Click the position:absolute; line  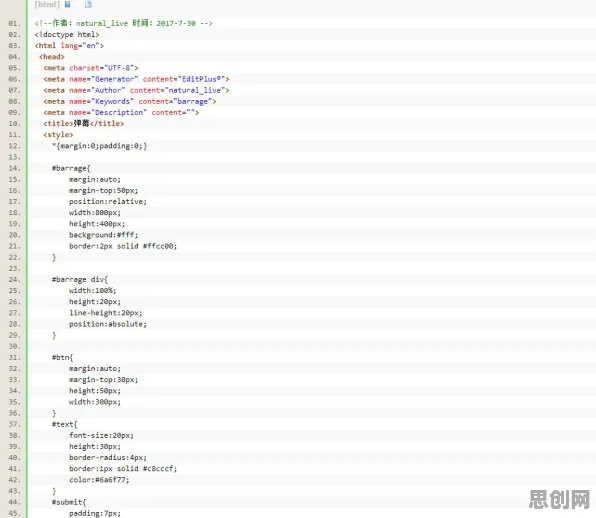108,324
